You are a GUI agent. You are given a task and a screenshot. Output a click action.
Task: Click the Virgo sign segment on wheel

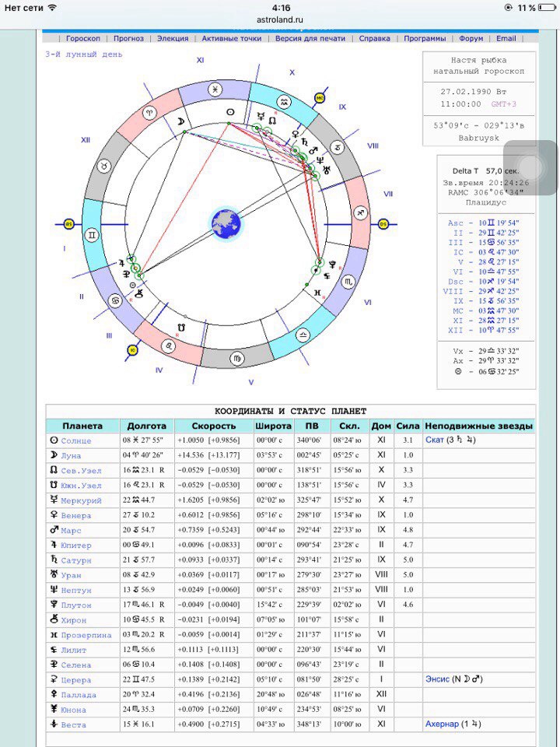pyautogui.click(x=235, y=359)
